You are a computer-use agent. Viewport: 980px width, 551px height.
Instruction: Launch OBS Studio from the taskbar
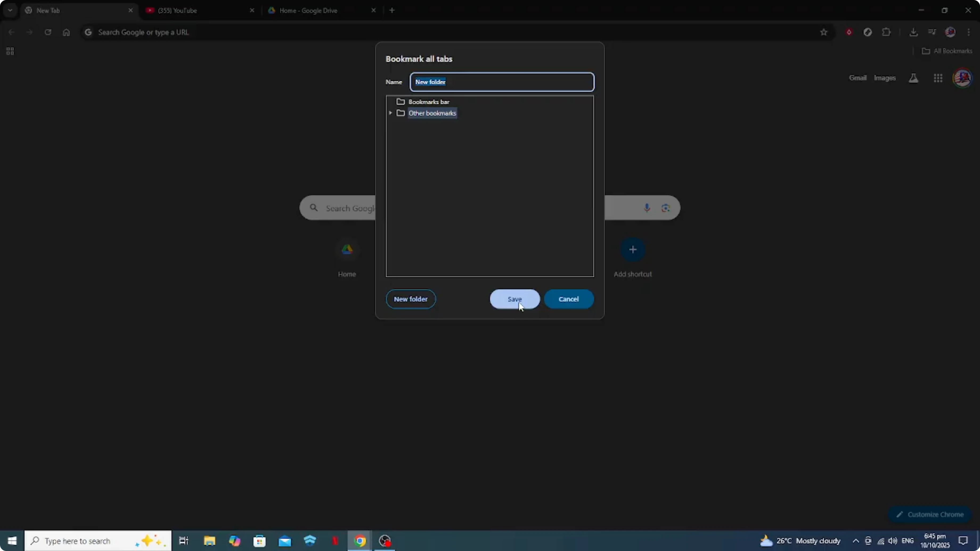[385, 540]
